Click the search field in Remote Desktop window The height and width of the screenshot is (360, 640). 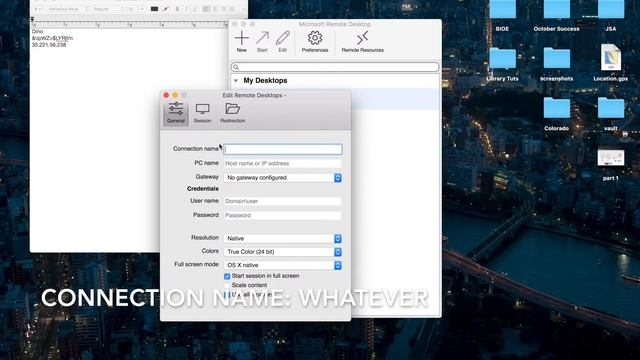(x=335, y=67)
